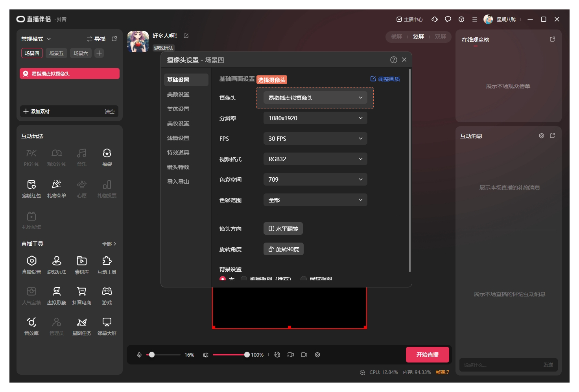Open the FPS dropdown
Image resolution: width=579 pixels, height=392 pixels.
tap(315, 139)
